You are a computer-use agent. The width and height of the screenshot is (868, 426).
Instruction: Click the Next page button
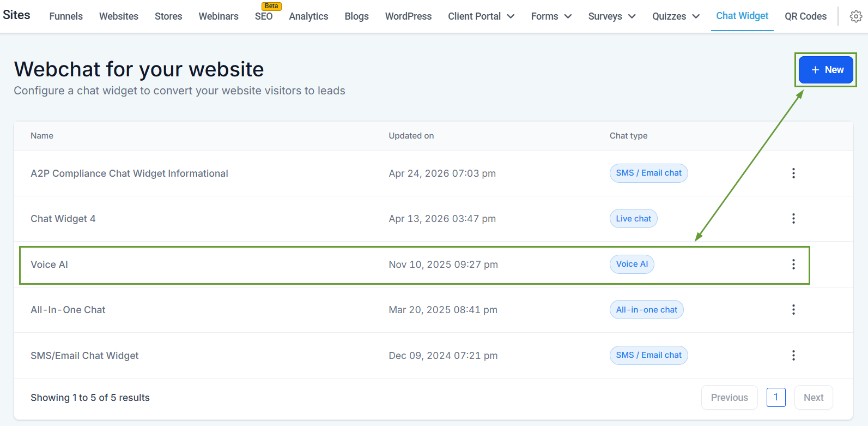click(814, 398)
